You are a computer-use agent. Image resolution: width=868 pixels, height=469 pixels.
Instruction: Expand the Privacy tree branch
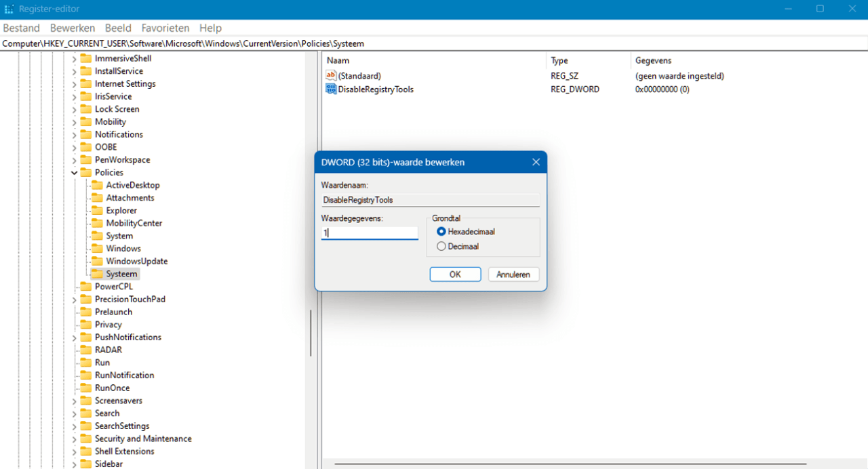coord(74,324)
